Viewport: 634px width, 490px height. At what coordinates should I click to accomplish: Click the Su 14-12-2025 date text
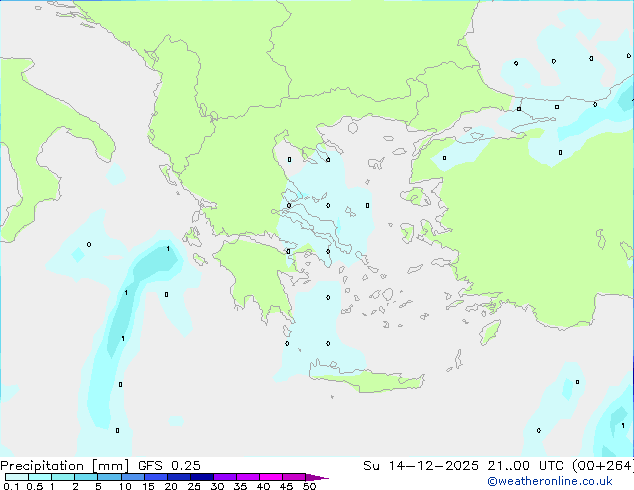[x=421, y=466]
